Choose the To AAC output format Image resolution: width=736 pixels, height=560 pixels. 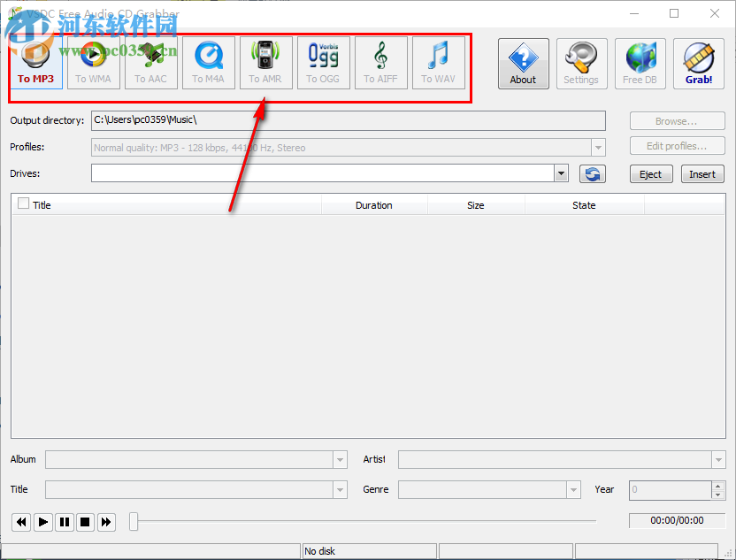tap(150, 62)
